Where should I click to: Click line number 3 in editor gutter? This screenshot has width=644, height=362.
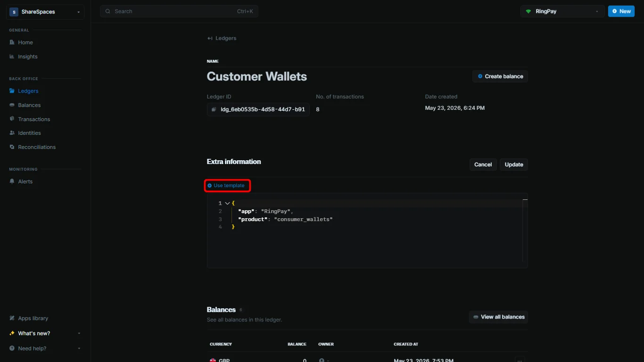pos(220,219)
